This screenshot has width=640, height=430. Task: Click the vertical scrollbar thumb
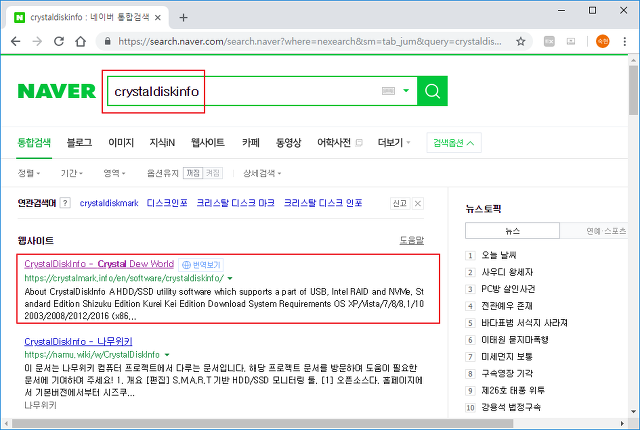tap(633, 90)
